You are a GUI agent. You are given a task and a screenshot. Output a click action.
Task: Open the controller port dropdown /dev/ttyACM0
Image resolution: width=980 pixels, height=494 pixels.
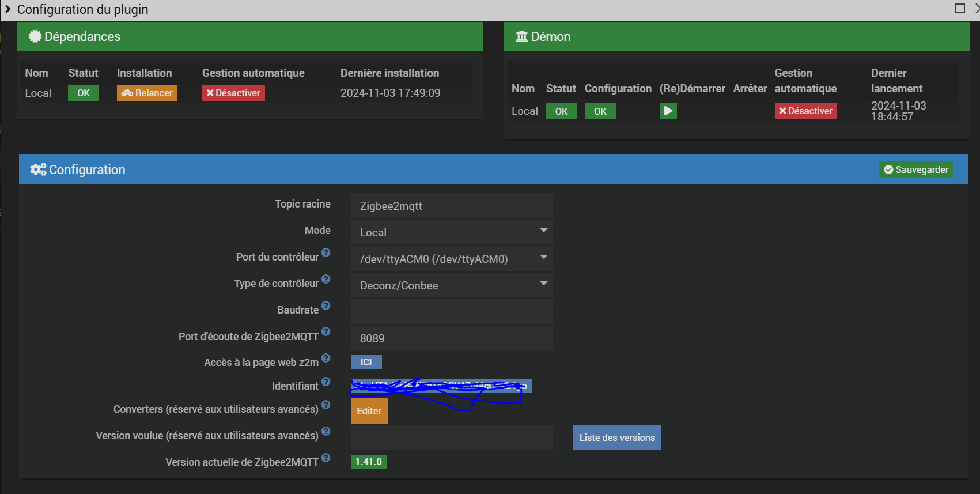click(451, 259)
